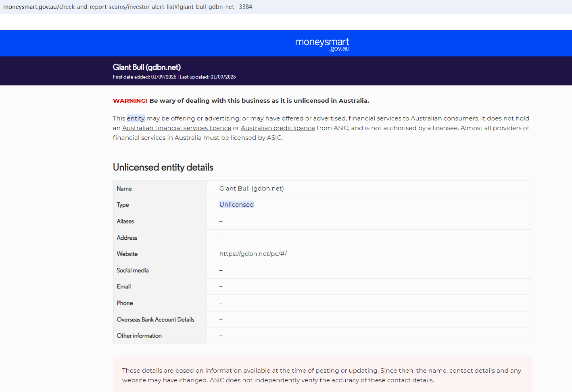Screen dimensions: 572x392
Task: Open the Australian credit licence link
Action: [278, 128]
